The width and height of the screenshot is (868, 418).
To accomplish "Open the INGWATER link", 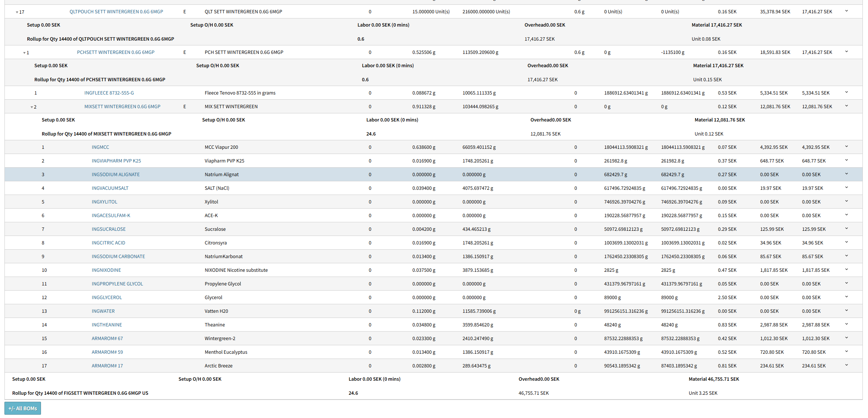I will coord(103,311).
